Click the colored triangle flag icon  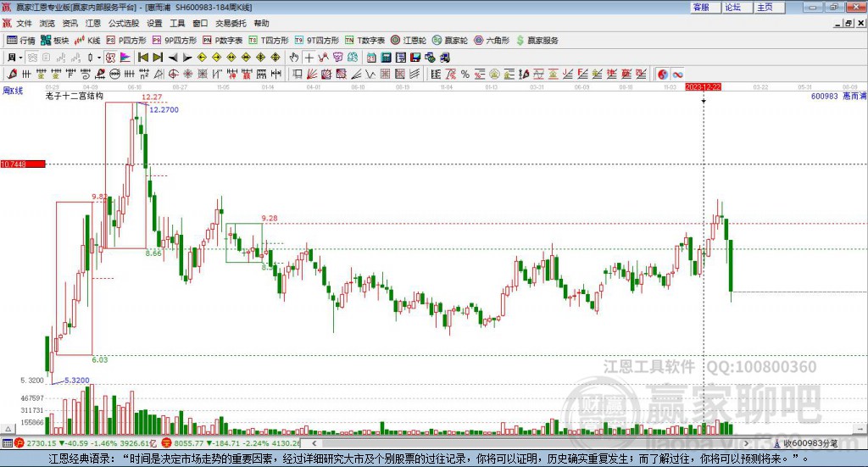[125, 58]
